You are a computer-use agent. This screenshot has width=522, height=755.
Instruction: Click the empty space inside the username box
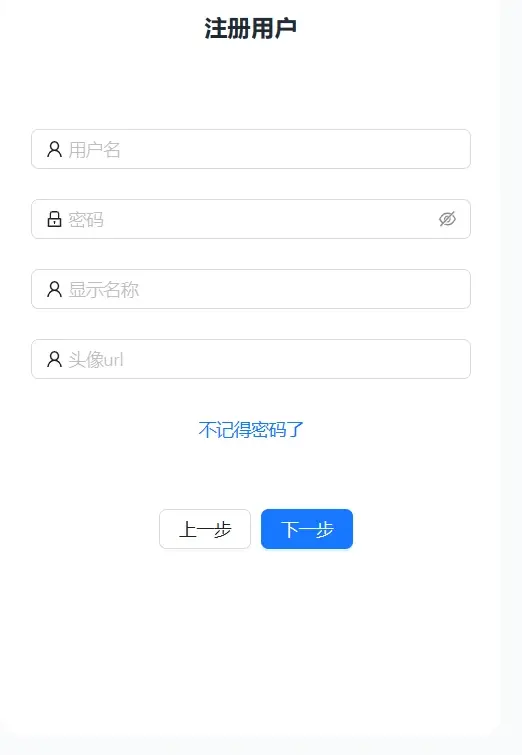click(294, 149)
